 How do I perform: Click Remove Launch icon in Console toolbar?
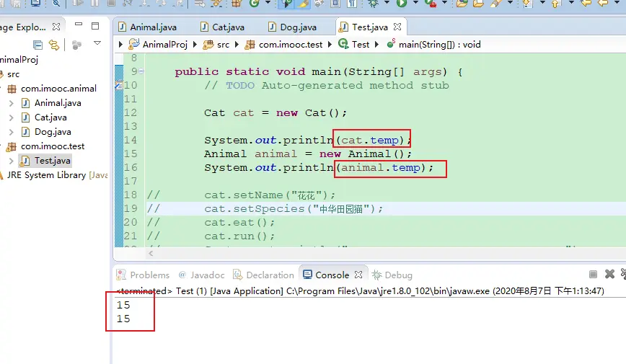609,275
